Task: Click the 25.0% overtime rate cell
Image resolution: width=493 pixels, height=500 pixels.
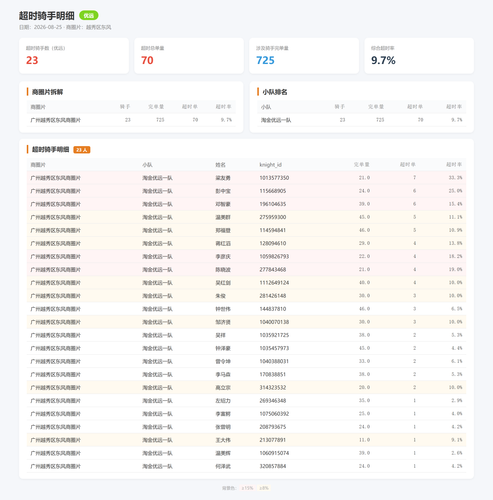Action: [x=455, y=191]
